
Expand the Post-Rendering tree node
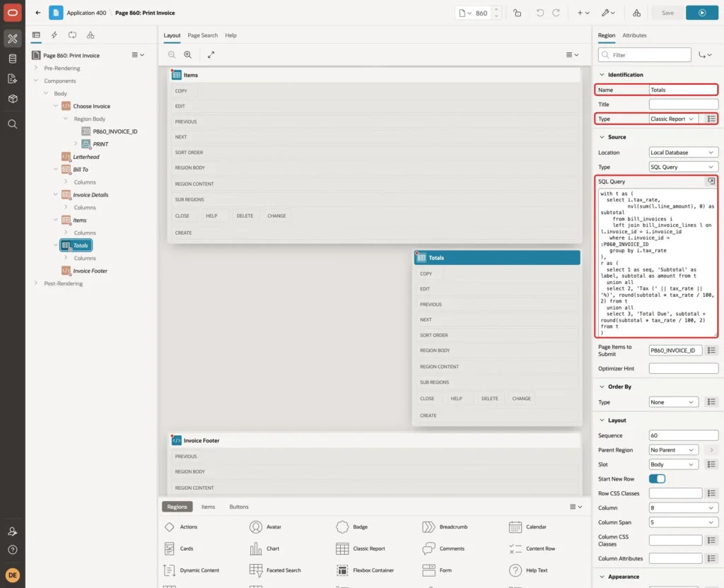pos(36,283)
